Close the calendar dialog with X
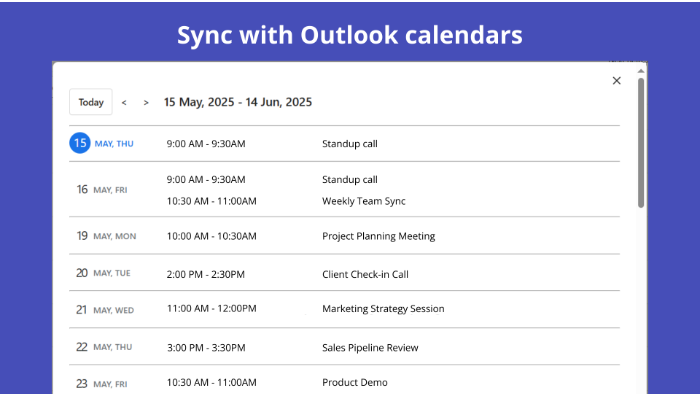The image size is (700, 394). (x=617, y=81)
